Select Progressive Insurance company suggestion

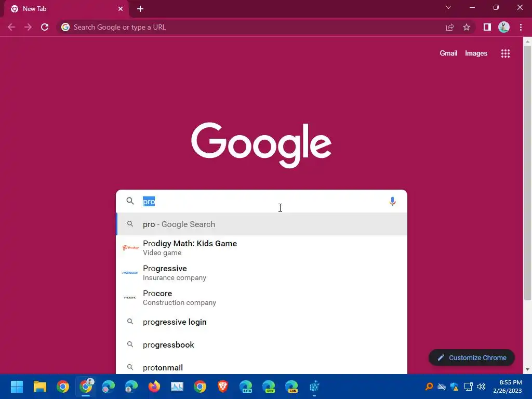tap(261, 273)
